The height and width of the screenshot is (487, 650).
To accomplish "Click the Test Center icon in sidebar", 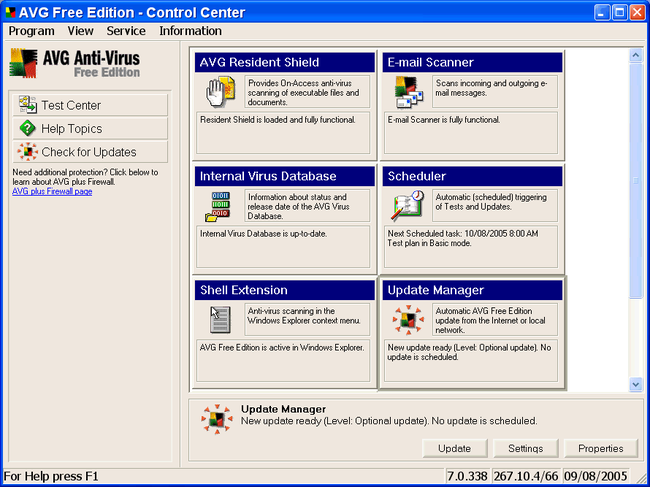I will [x=27, y=105].
